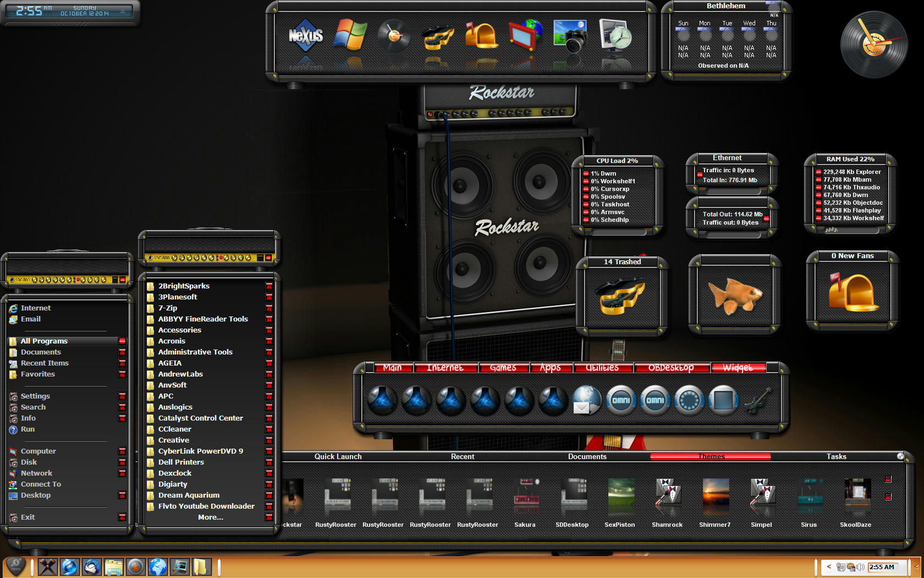Click '1% Dwm' in CPU Load widget

(603, 173)
